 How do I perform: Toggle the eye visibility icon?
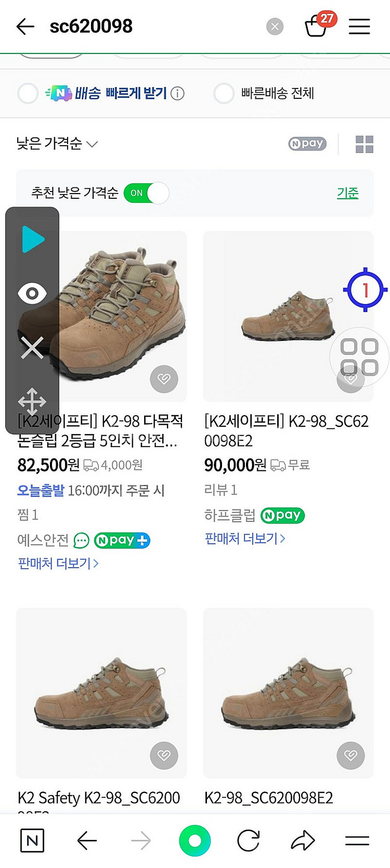pos(32,293)
